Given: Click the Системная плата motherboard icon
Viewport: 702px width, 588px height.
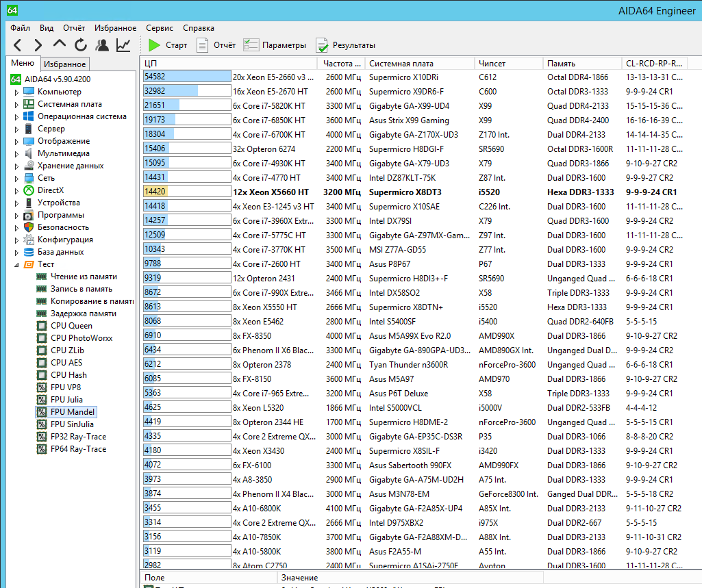Looking at the screenshot, I should pos(29,104).
